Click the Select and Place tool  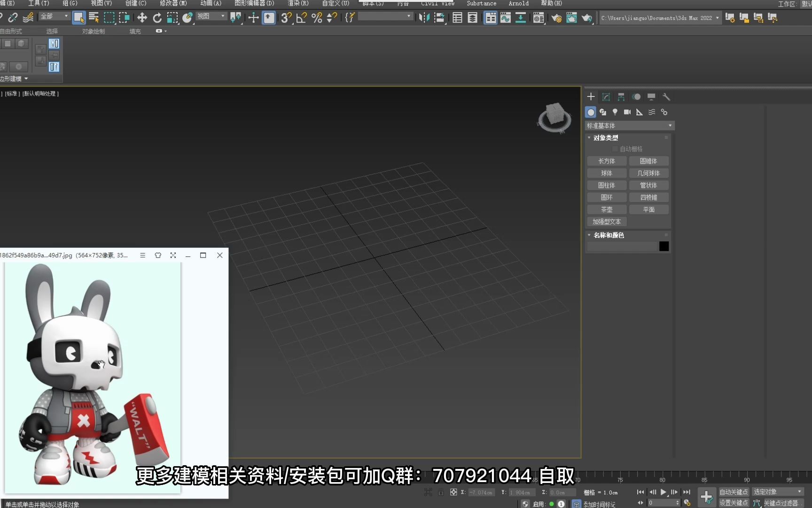pyautogui.click(x=187, y=18)
